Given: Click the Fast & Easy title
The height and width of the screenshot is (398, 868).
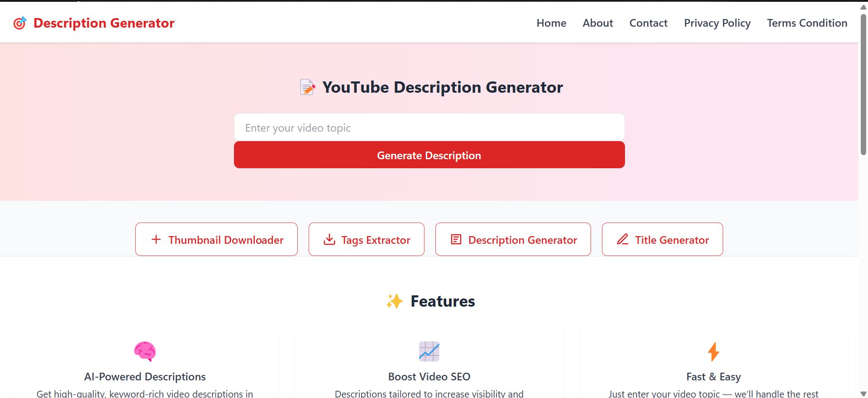Looking at the screenshot, I should 714,376.
